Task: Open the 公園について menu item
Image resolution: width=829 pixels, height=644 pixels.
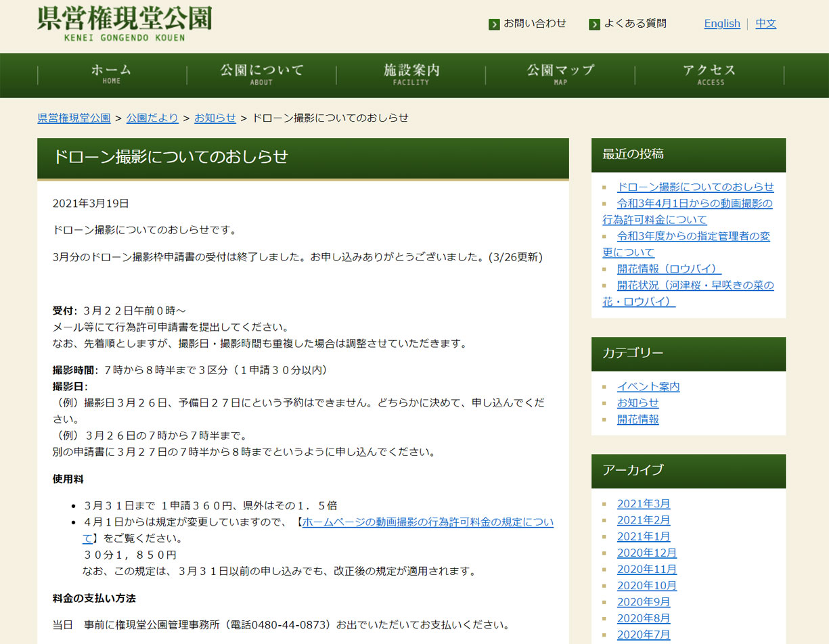Action: tap(261, 74)
